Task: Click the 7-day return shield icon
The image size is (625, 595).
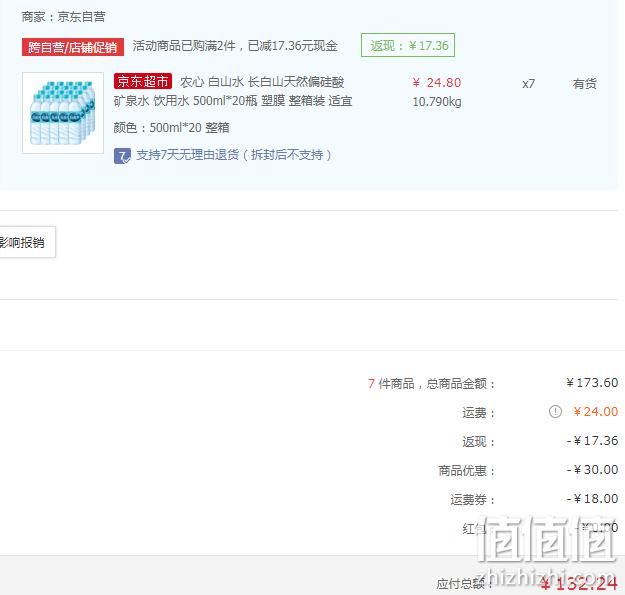Action: pos(122,156)
